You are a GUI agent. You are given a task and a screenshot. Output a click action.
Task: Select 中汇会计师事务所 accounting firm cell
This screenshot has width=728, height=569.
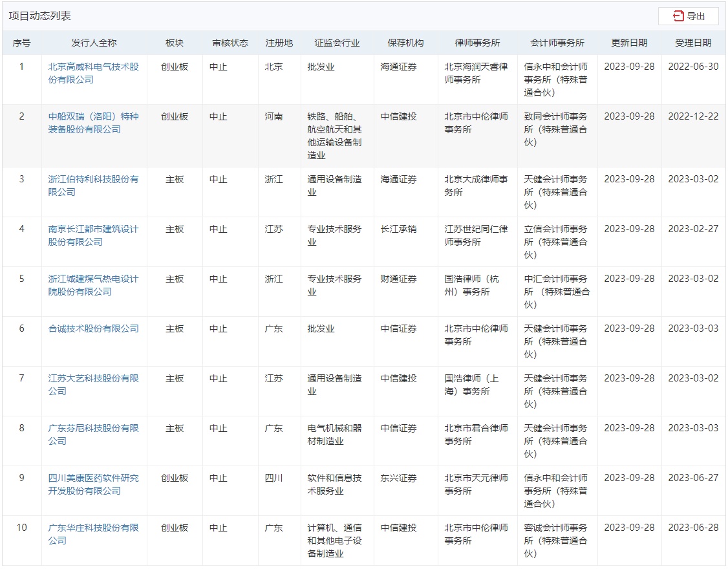557,291
